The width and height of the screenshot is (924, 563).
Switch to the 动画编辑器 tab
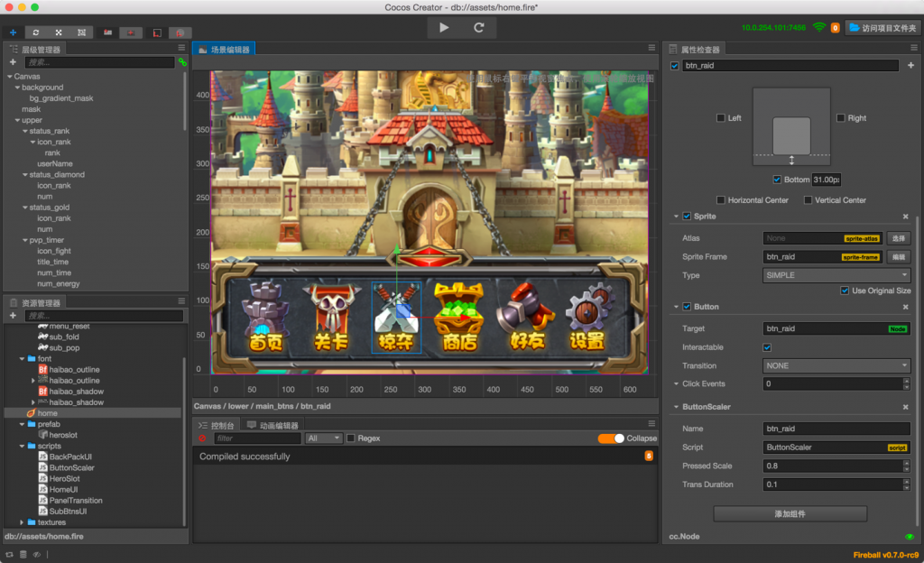click(x=273, y=425)
